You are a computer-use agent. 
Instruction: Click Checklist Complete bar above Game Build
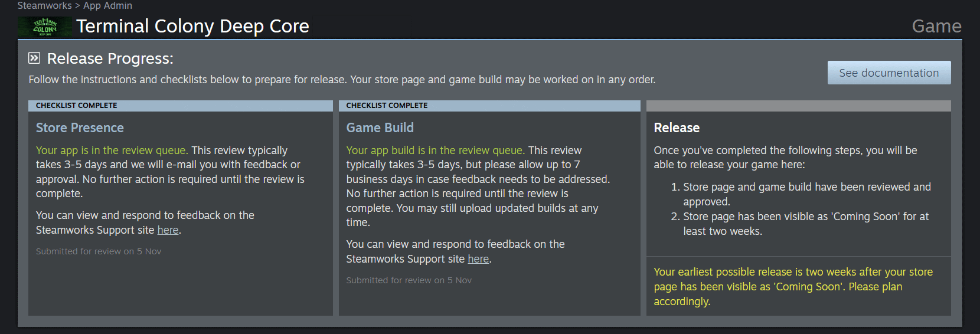pos(489,106)
